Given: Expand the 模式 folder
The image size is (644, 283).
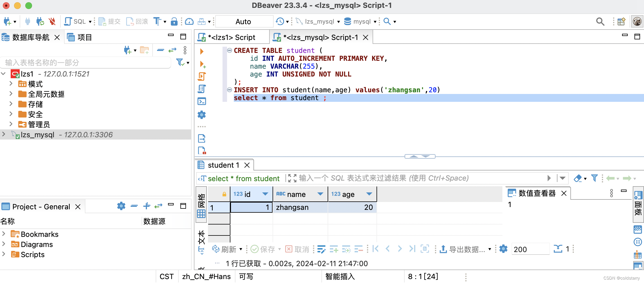Looking at the screenshot, I should (x=11, y=84).
